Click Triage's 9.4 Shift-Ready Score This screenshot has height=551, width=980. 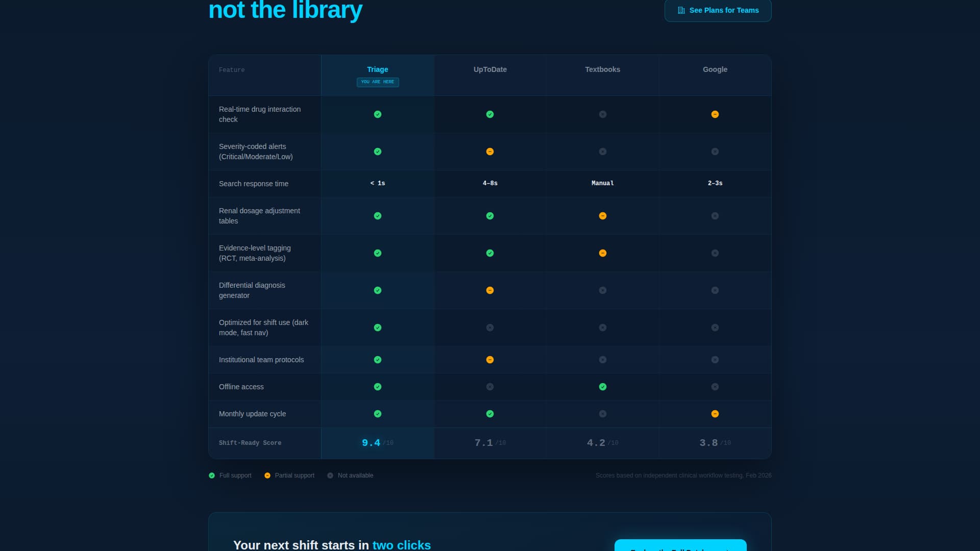(x=378, y=443)
